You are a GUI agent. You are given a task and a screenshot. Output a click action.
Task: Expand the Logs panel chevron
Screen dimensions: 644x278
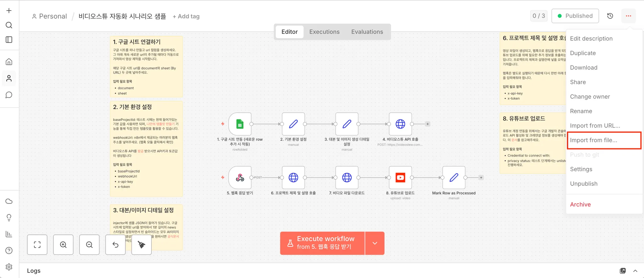[x=635, y=271]
